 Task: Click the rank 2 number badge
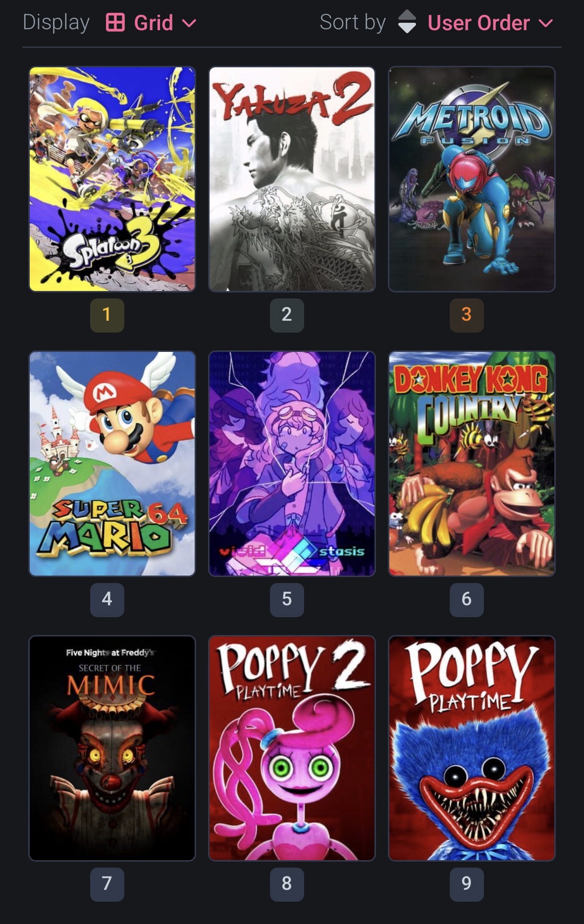pos(287,315)
